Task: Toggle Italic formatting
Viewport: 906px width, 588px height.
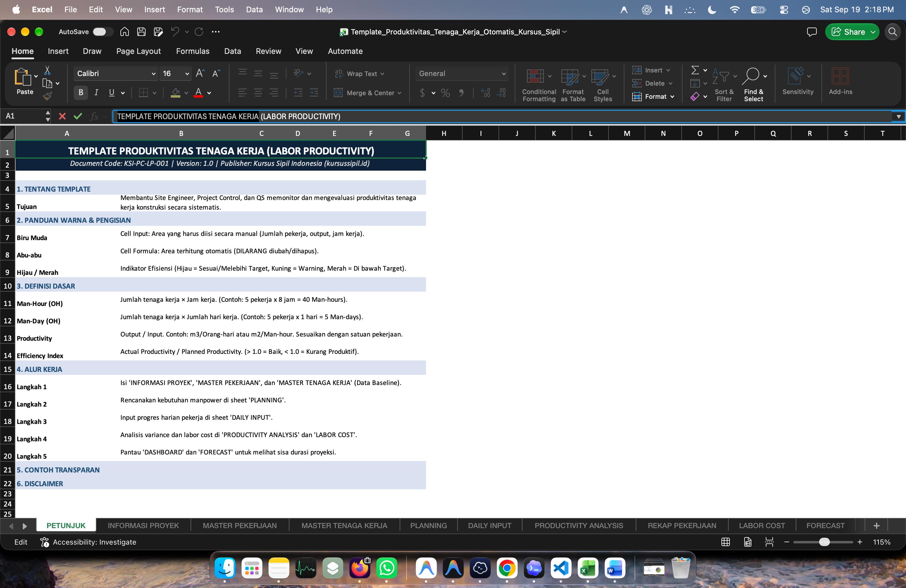Action: click(x=96, y=93)
